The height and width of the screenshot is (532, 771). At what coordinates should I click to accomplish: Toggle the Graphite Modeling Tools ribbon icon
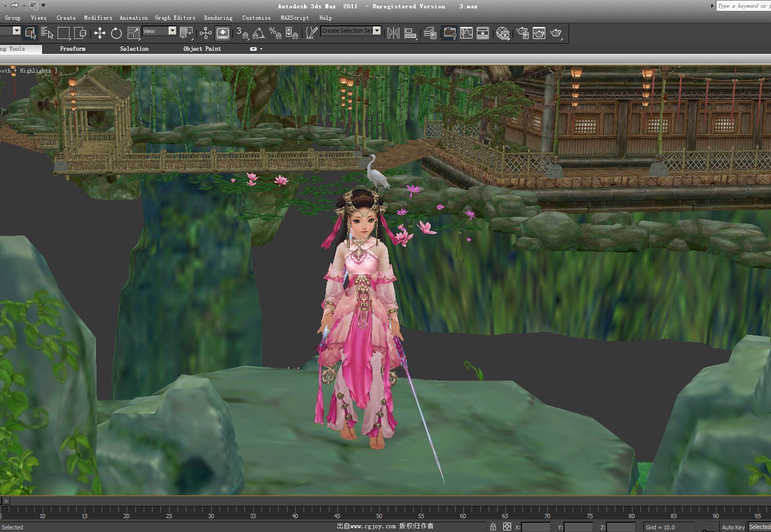(x=449, y=33)
